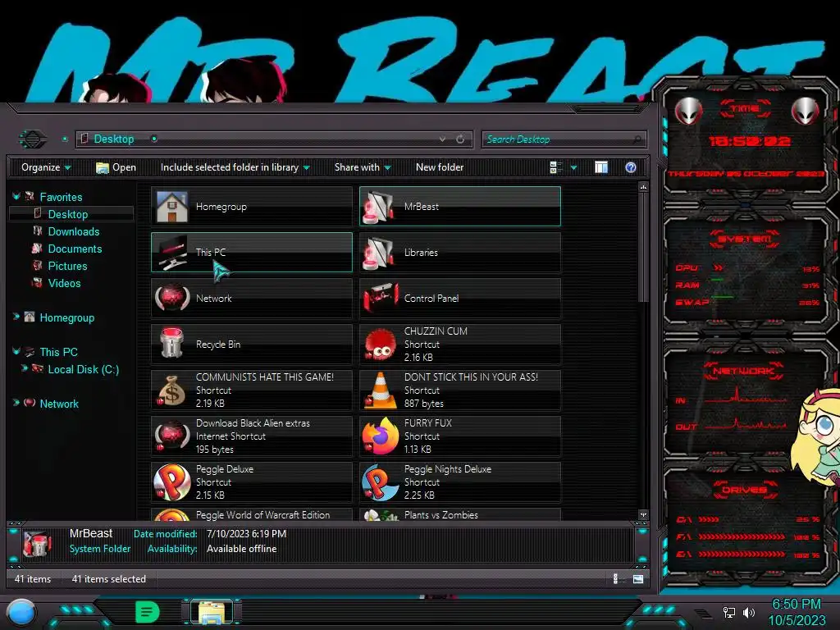Click the File Explorer taskbar icon
The image size is (840, 630).
point(212,613)
